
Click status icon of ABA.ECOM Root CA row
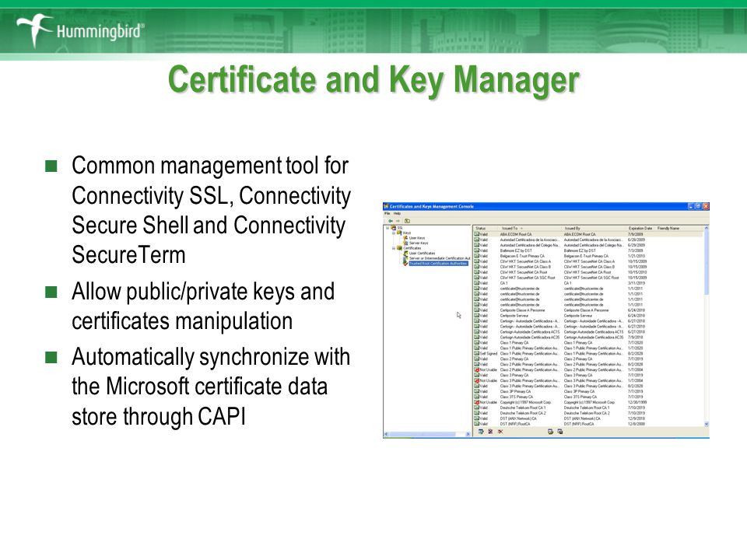[x=476, y=234]
